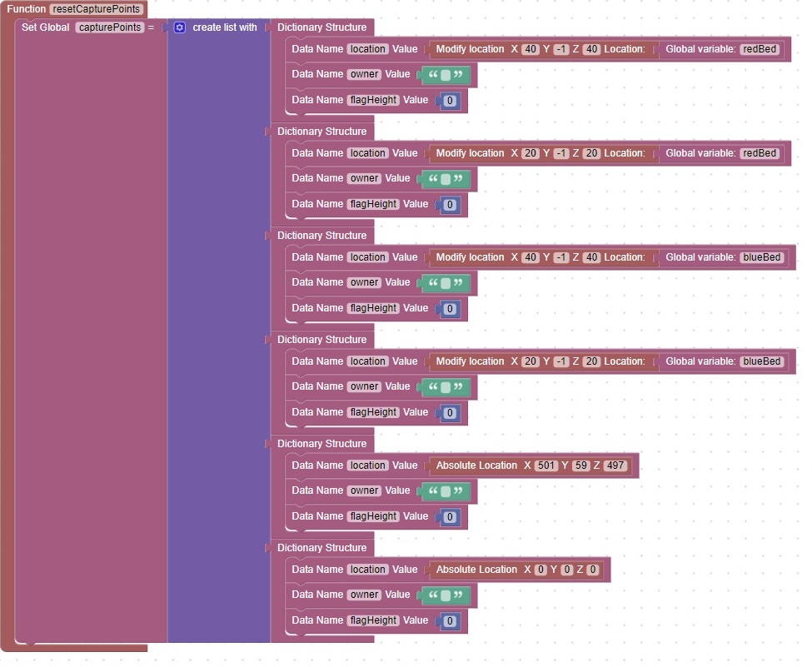This screenshot has width=812, height=667.
Task: Select the fifth Dictionary Structure block header
Action: [321, 444]
